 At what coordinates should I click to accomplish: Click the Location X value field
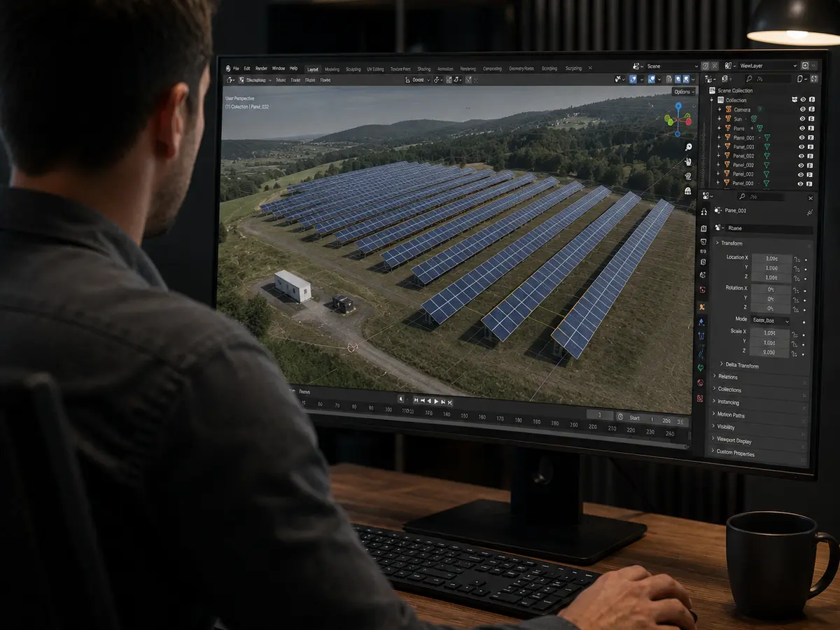[x=771, y=258]
